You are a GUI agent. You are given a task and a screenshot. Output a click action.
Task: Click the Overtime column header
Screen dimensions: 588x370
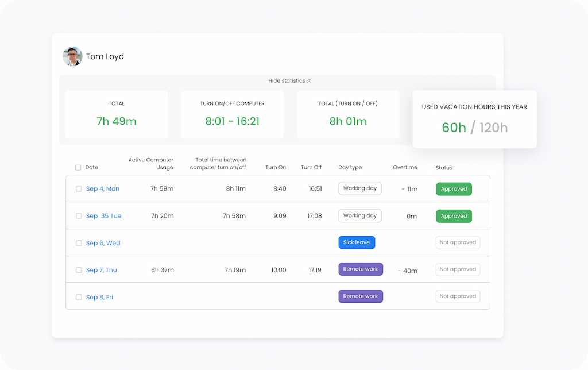tap(405, 167)
